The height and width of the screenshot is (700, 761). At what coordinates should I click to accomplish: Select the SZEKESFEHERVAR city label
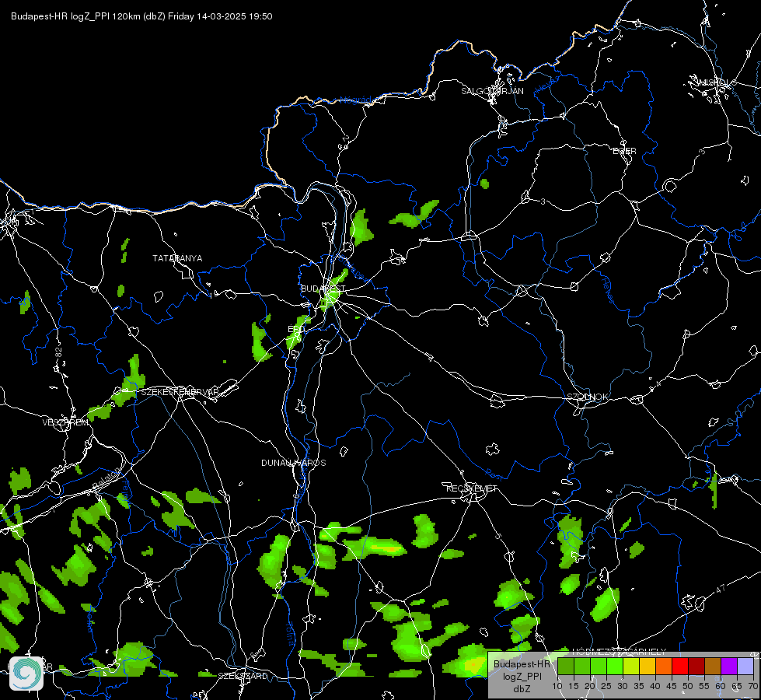180,391
